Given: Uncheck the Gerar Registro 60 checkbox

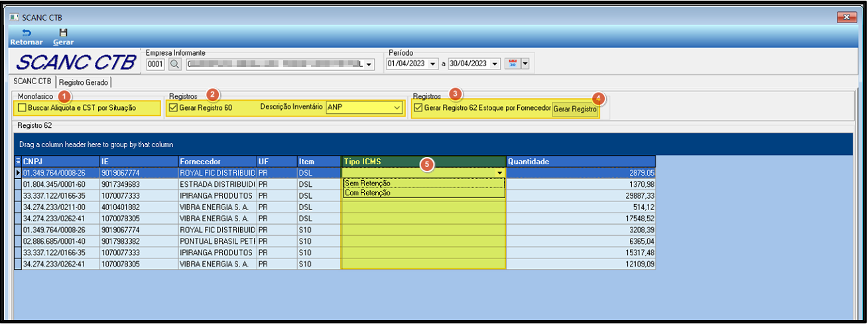Looking at the screenshot, I should (174, 107).
